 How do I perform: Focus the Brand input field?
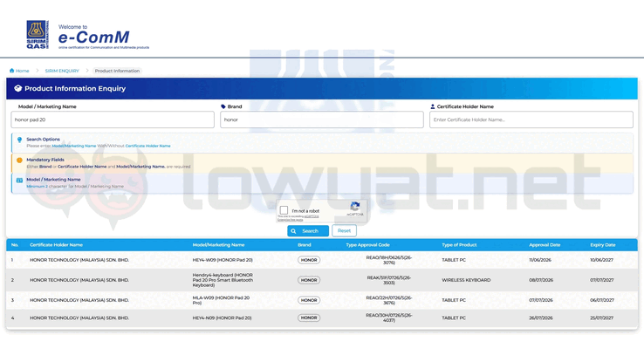click(322, 120)
